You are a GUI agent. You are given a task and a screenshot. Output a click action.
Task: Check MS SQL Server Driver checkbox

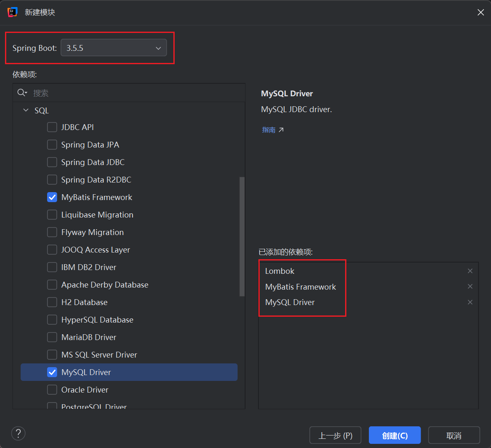(x=52, y=355)
